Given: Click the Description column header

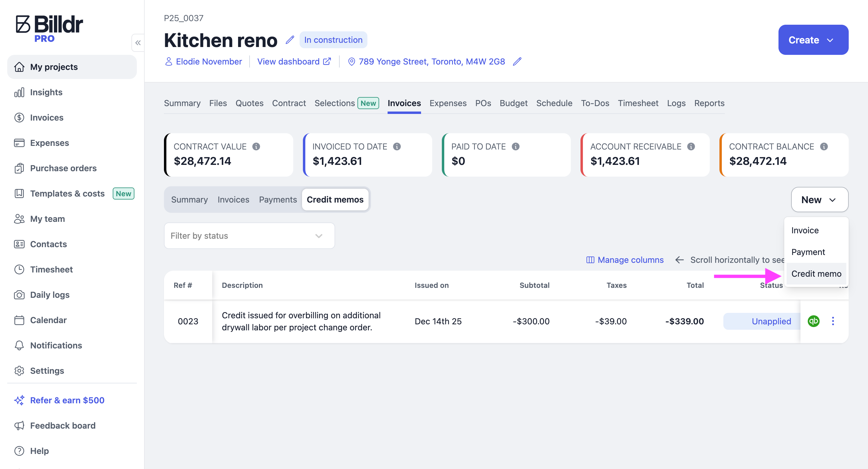Looking at the screenshot, I should pyautogui.click(x=242, y=285).
